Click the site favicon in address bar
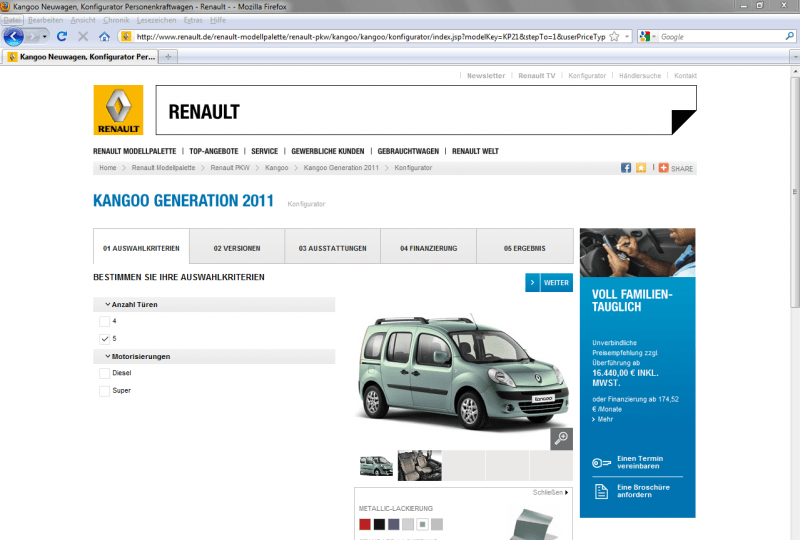The image size is (800, 540). [127, 37]
